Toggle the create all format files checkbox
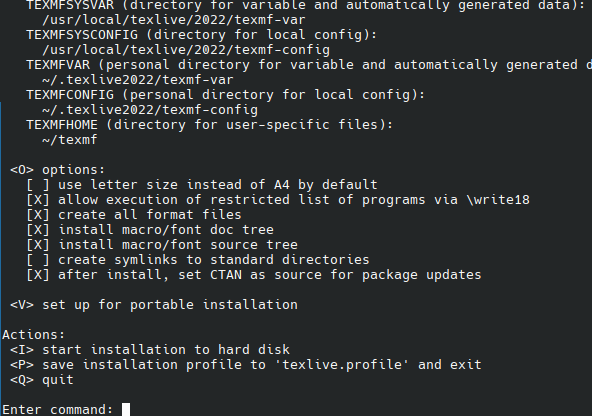The image size is (592, 416). [38, 215]
